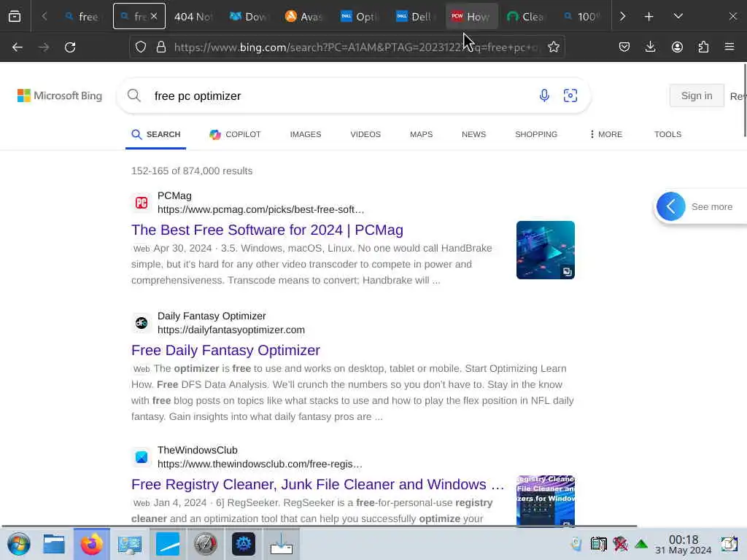This screenshot has height=560, width=747.
Task: Click the green up-arrow tray icon
Action: 641,544
